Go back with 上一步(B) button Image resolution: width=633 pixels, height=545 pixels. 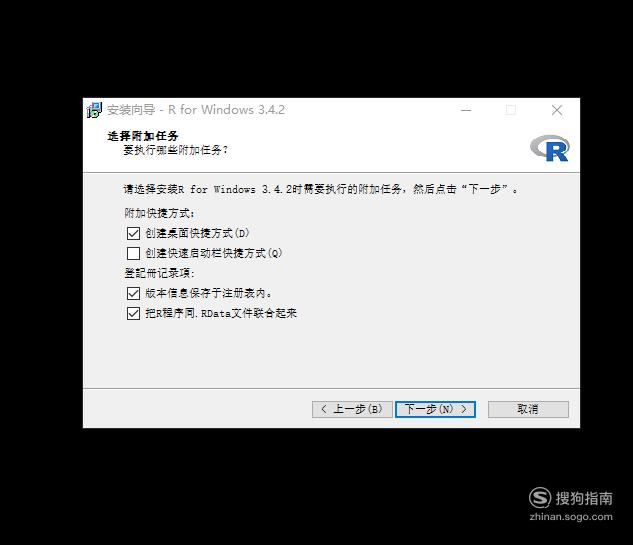pos(352,409)
